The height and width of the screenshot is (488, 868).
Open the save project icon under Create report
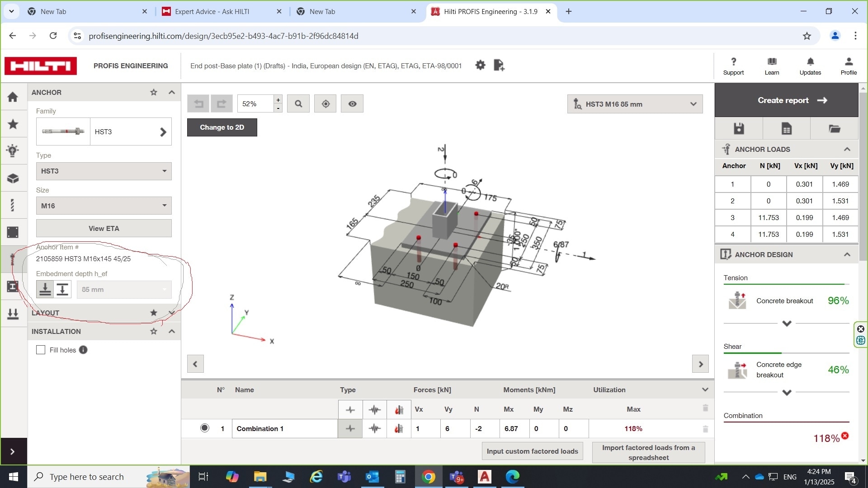(739, 128)
